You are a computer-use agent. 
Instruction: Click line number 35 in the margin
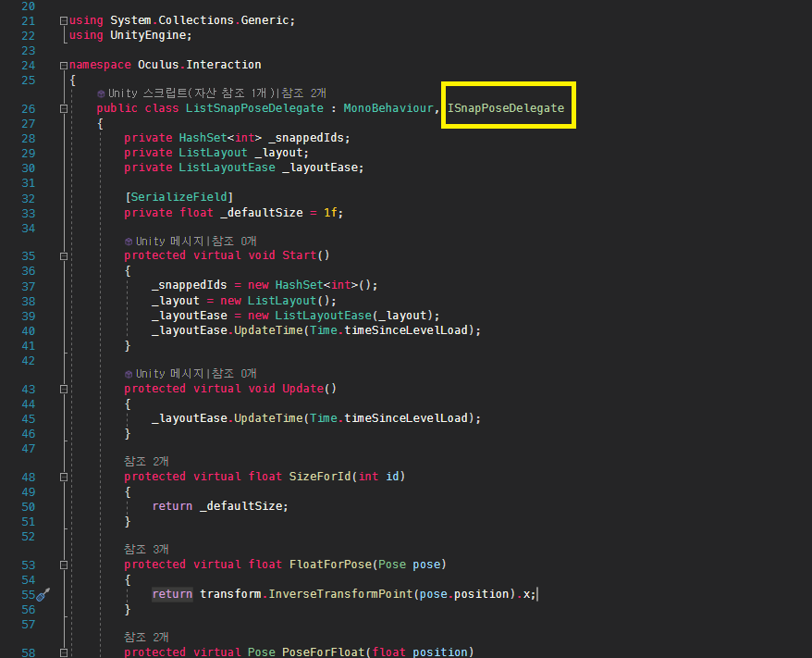(29, 256)
